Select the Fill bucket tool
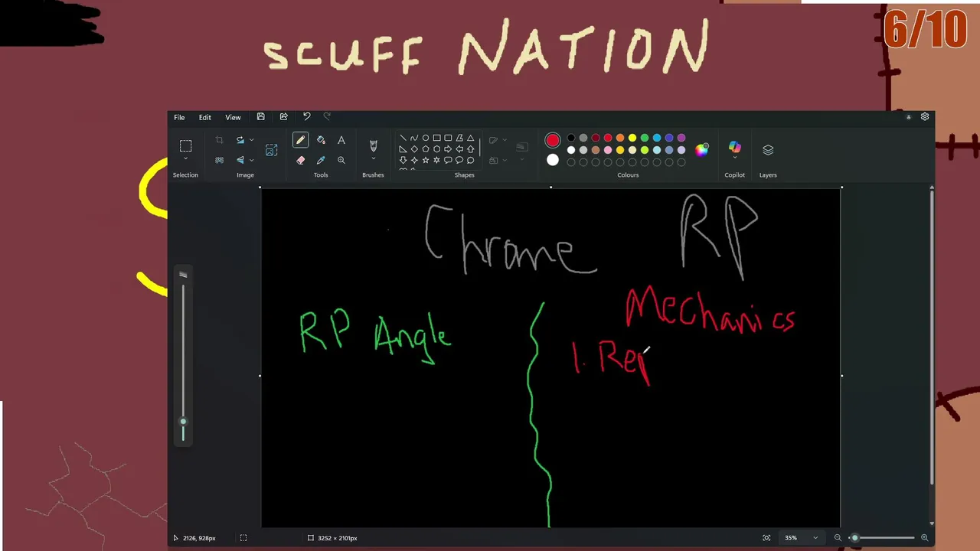 click(x=321, y=140)
